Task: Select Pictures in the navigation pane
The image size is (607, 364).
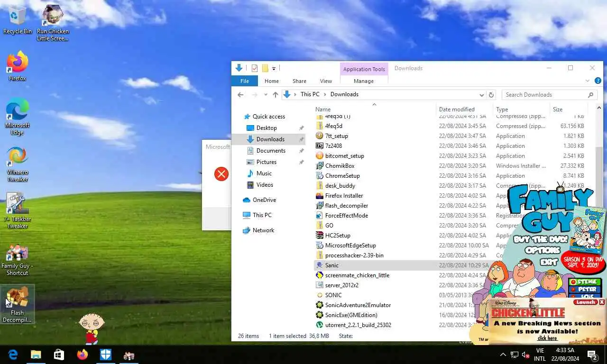Action: click(x=266, y=162)
